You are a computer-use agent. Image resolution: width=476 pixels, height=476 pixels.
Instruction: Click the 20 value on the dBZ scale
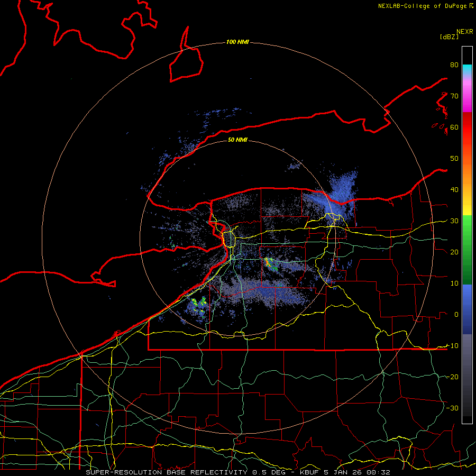click(454, 252)
